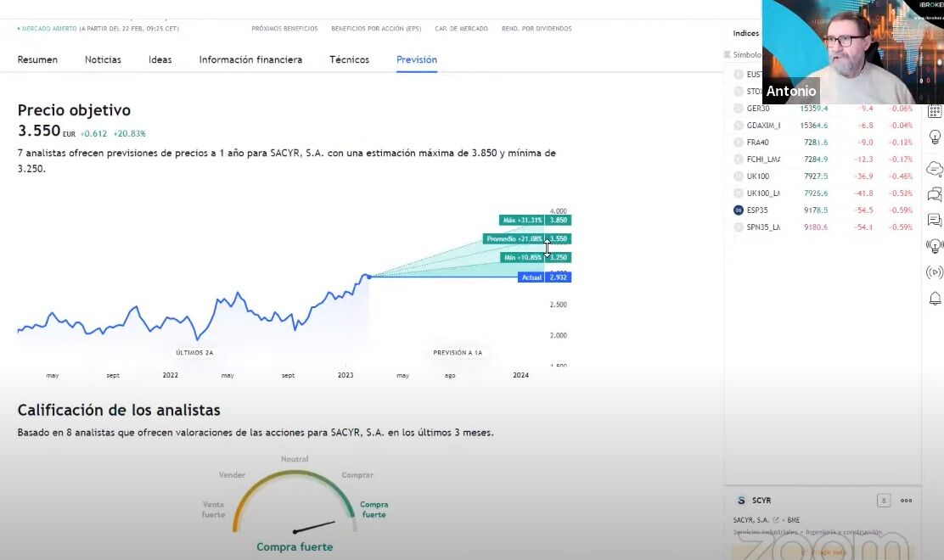
Task: Open the ideas lightbulb sidebar icon
Action: point(935,137)
